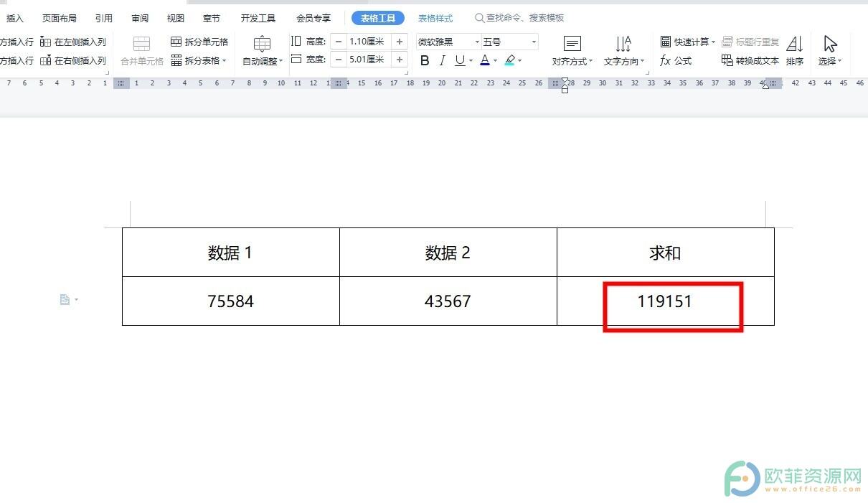Switch to the Review (审阅) tab
868x503 pixels.
click(140, 18)
